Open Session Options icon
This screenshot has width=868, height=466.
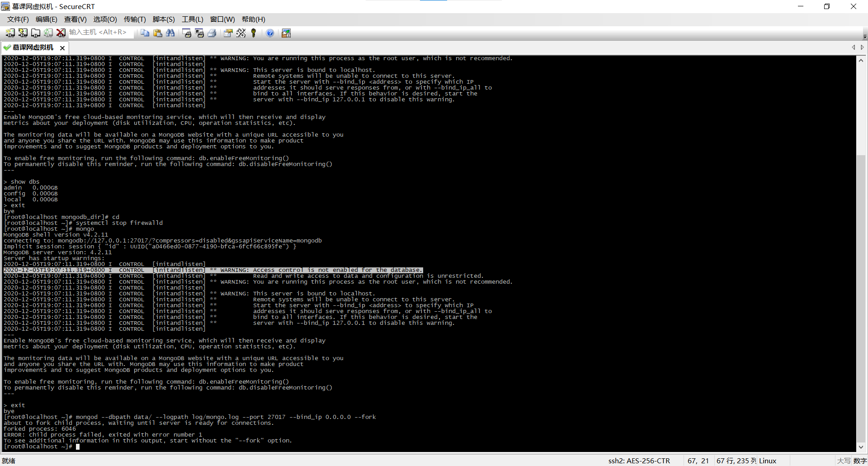point(228,33)
